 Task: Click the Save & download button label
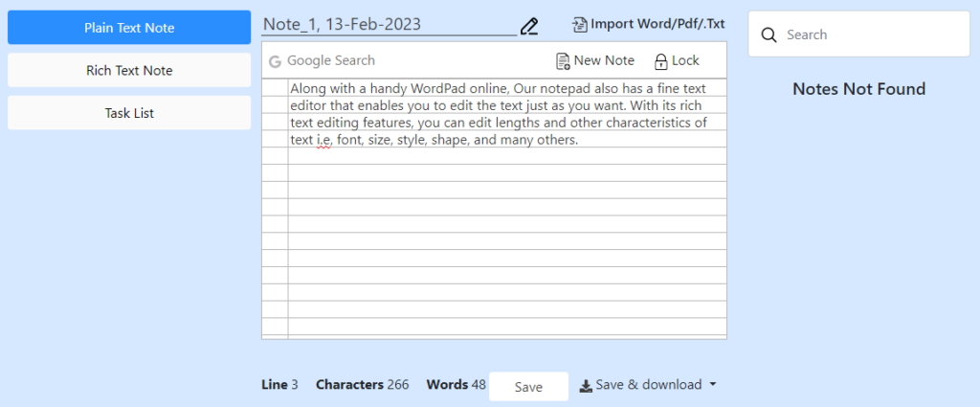648,384
